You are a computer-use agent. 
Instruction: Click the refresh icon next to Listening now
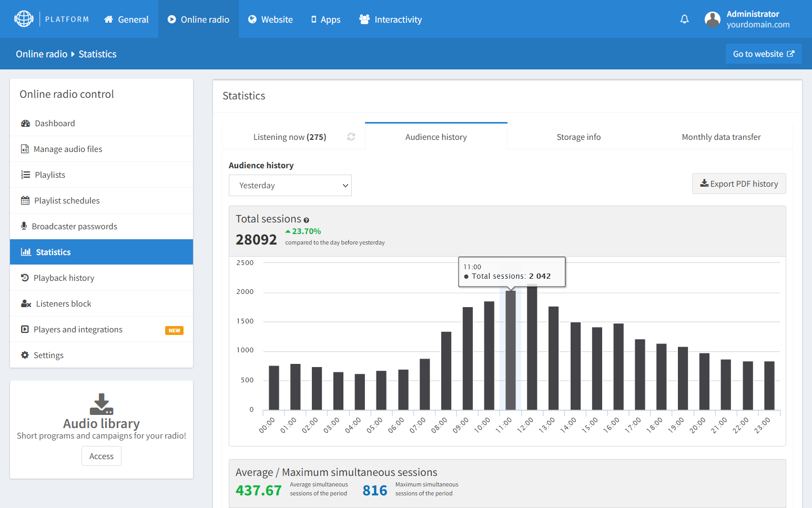[351, 136]
